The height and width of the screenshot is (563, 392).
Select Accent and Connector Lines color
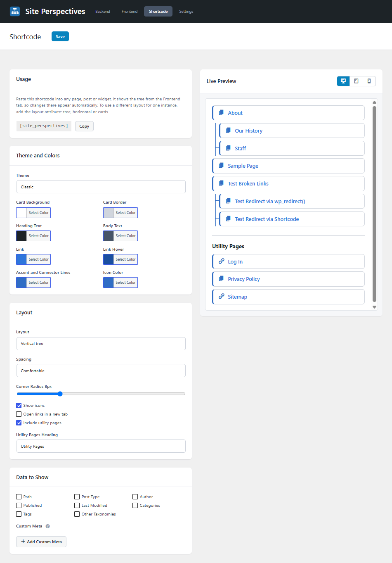33,283
